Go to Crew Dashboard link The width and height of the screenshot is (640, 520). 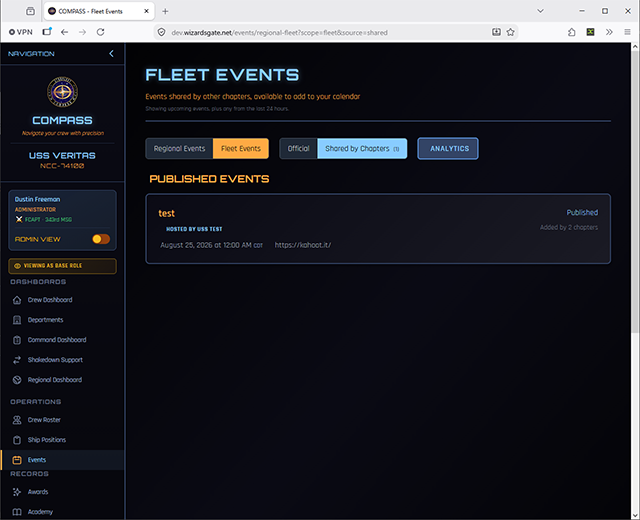(x=50, y=300)
